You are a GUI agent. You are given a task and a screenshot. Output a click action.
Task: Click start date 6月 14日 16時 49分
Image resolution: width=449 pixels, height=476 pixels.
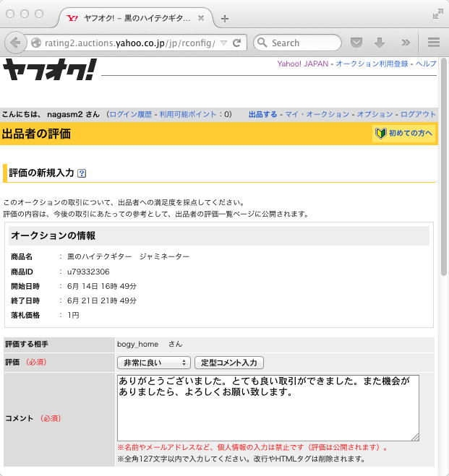102,286
